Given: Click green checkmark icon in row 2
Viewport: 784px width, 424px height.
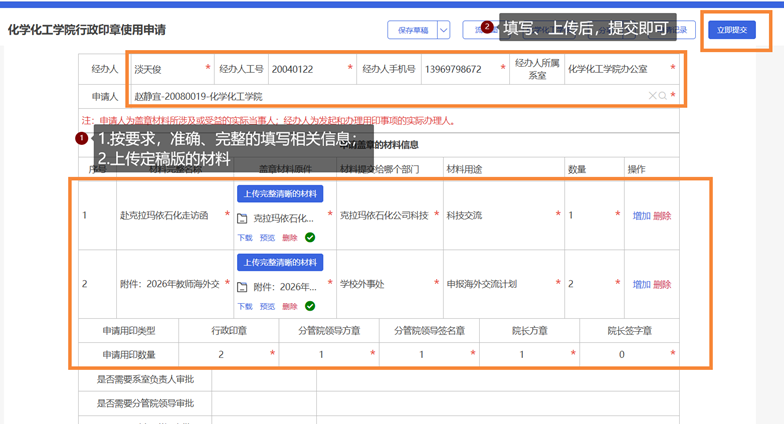Looking at the screenshot, I should [x=310, y=306].
